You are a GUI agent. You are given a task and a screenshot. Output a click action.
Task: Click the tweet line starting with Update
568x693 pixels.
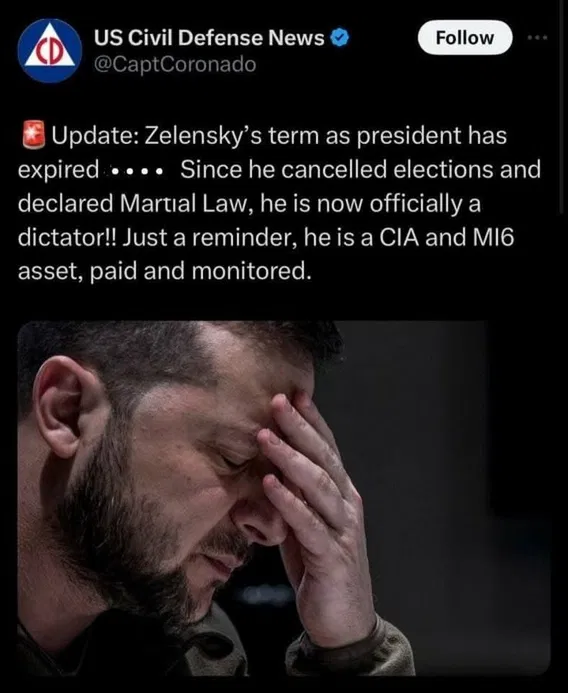pos(263,135)
